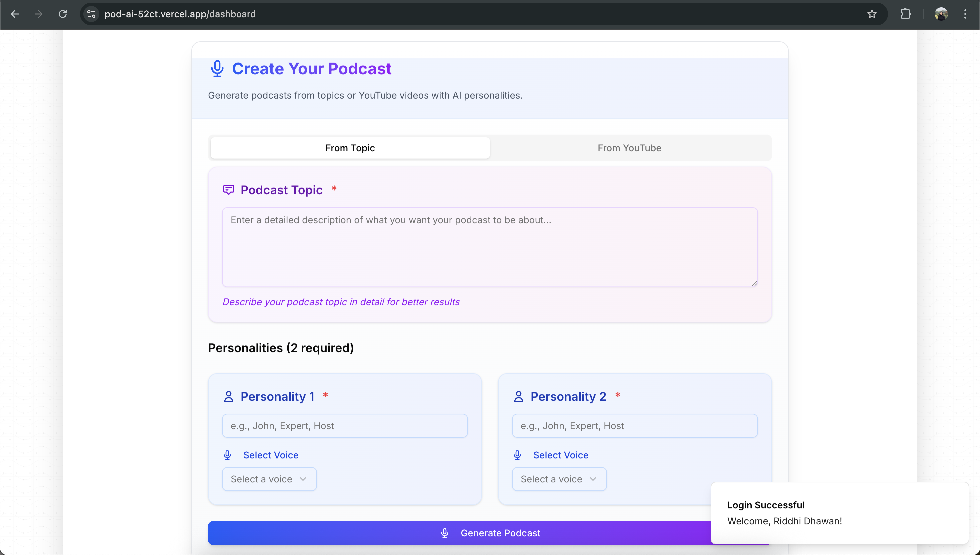The height and width of the screenshot is (555, 980).
Task: Click the Personality 1 user icon
Action: [228, 396]
